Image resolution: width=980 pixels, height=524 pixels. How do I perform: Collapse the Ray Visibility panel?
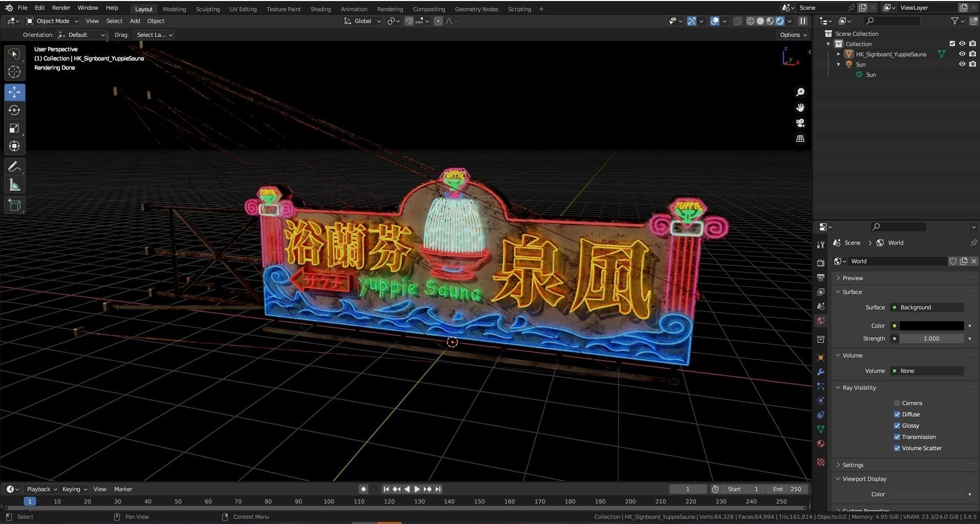[x=859, y=388]
